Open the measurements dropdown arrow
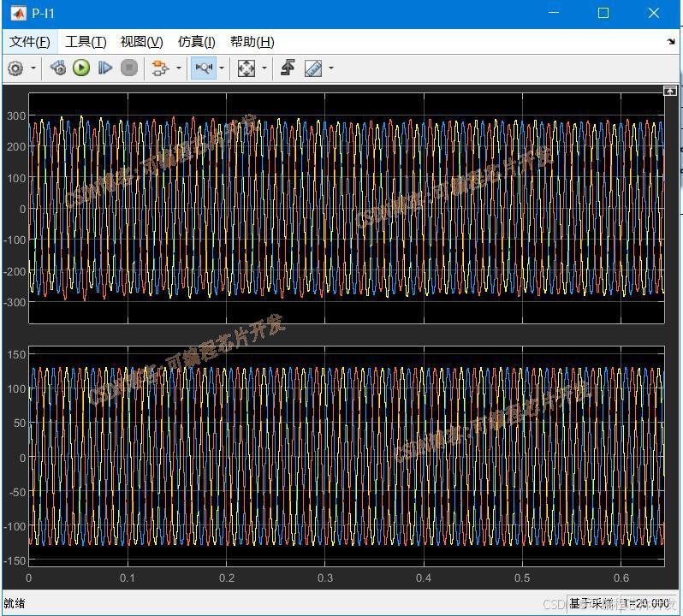 tap(331, 68)
